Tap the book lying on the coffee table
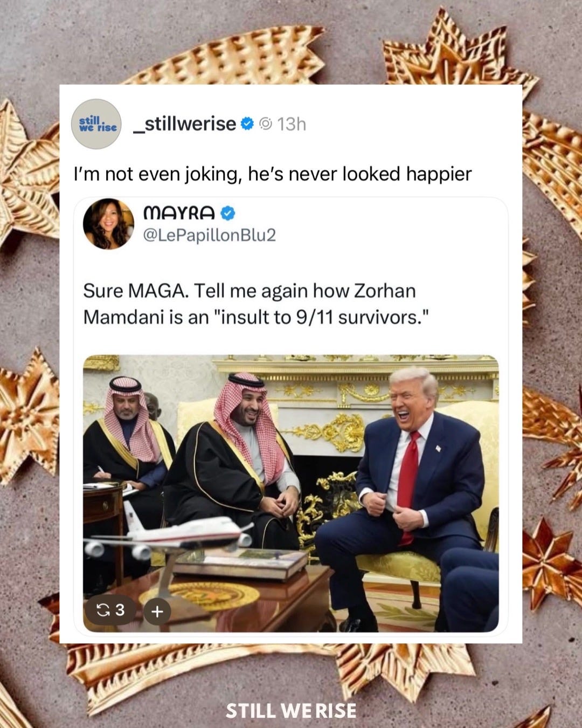The height and width of the screenshot is (728, 582). (x=241, y=564)
